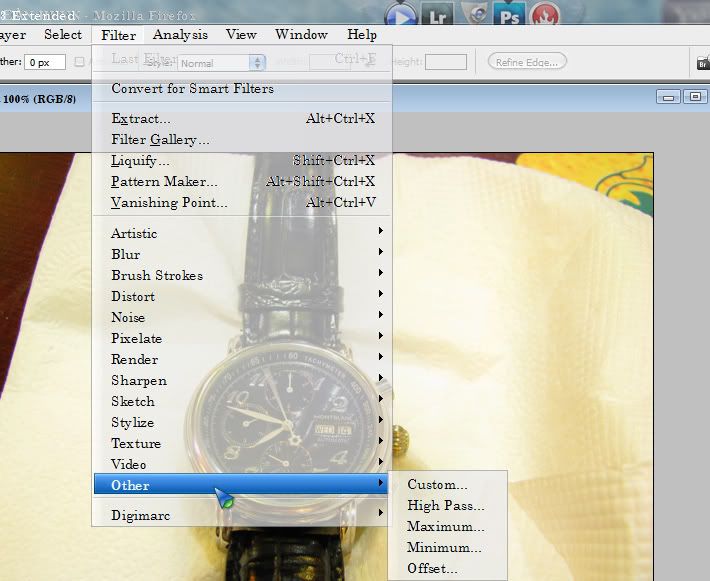This screenshot has height=581, width=710.
Task: Choose the Custom... filter
Action: click(447, 484)
